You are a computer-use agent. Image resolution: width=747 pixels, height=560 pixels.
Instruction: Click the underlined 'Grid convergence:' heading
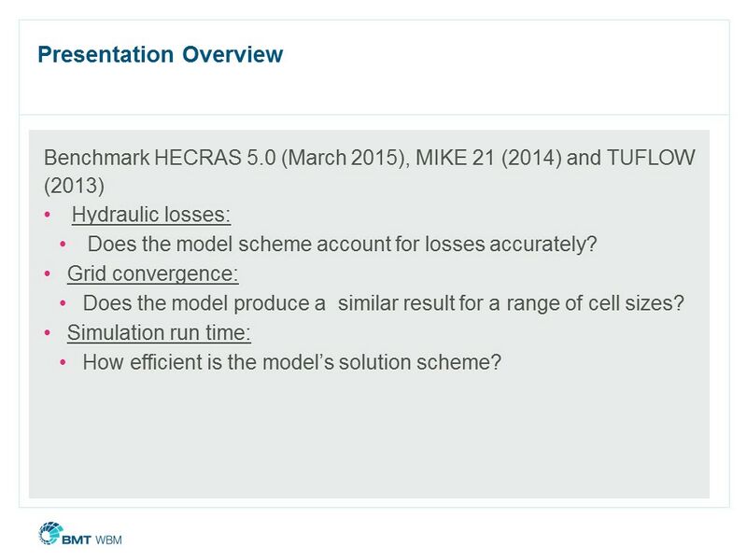pyautogui.click(x=153, y=274)
